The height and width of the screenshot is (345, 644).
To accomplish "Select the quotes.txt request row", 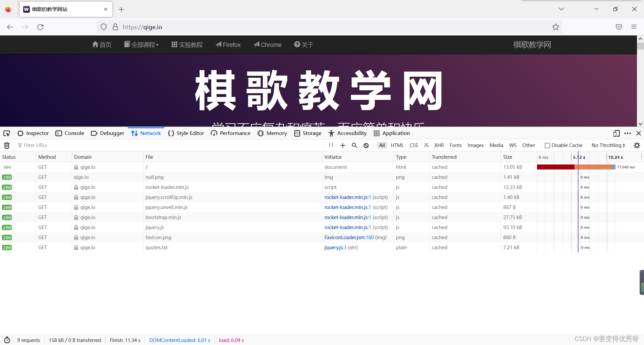I will click(x=322, y=248).
